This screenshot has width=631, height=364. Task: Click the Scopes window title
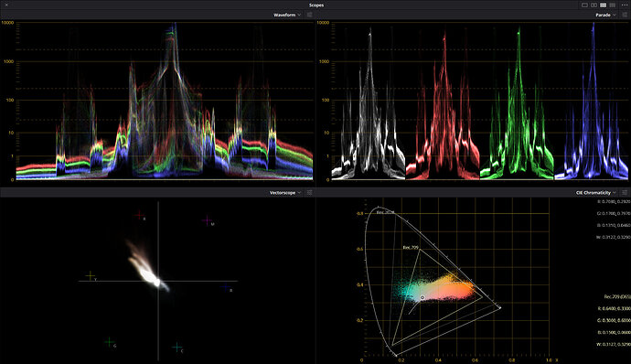(315, 5)
